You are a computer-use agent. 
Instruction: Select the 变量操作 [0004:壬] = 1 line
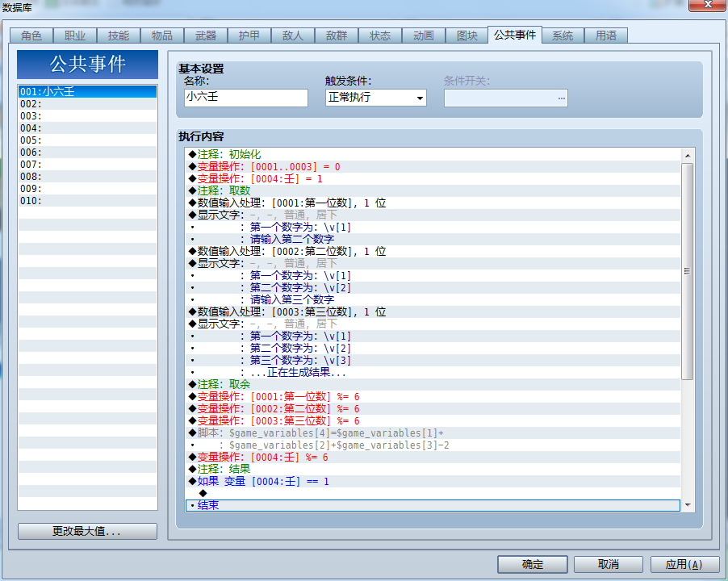coord(433,178)
